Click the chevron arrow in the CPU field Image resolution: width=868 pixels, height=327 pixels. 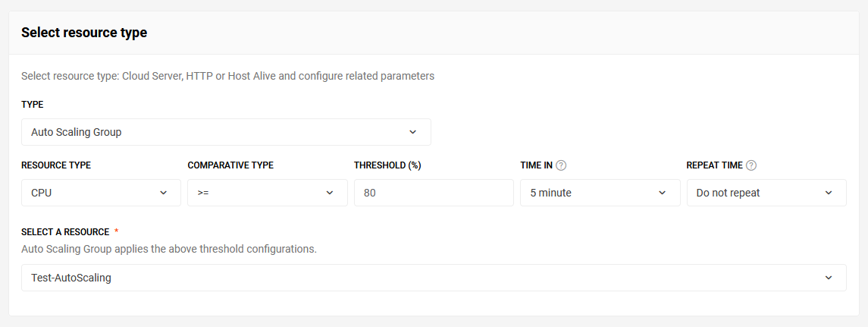[163, 193]
